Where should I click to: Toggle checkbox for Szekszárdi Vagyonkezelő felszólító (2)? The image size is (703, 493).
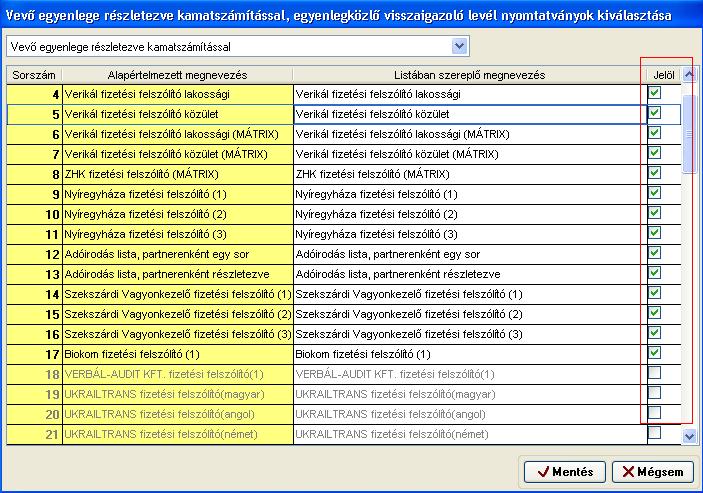click(x=655, y=313)
